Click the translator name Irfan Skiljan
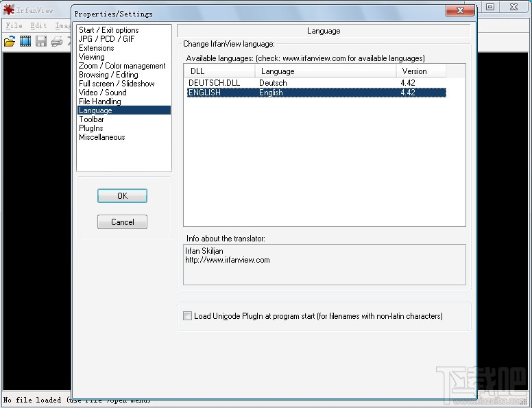 [x=204, y=251]
